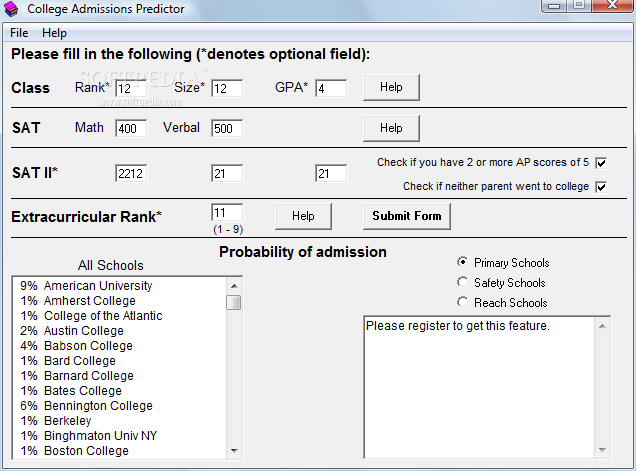Click the College Admissions Predictor app icon
The height and width of the screenshot is (471, 636).
pos(11,9)
